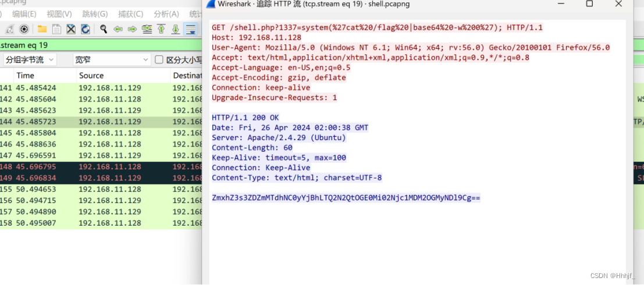Click the 'Server: Apache/2.4.29 (Ubuntu)' line
644x285 pixels.
tap(279, 138)
